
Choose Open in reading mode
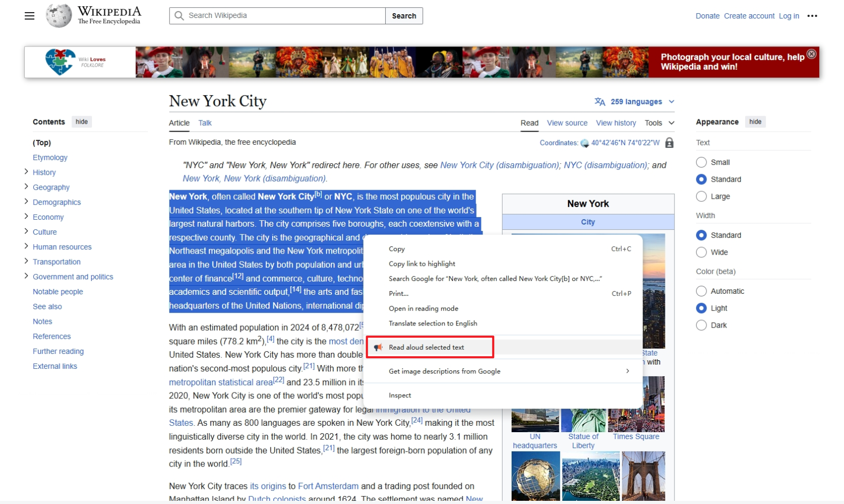[x=504, y=309]
